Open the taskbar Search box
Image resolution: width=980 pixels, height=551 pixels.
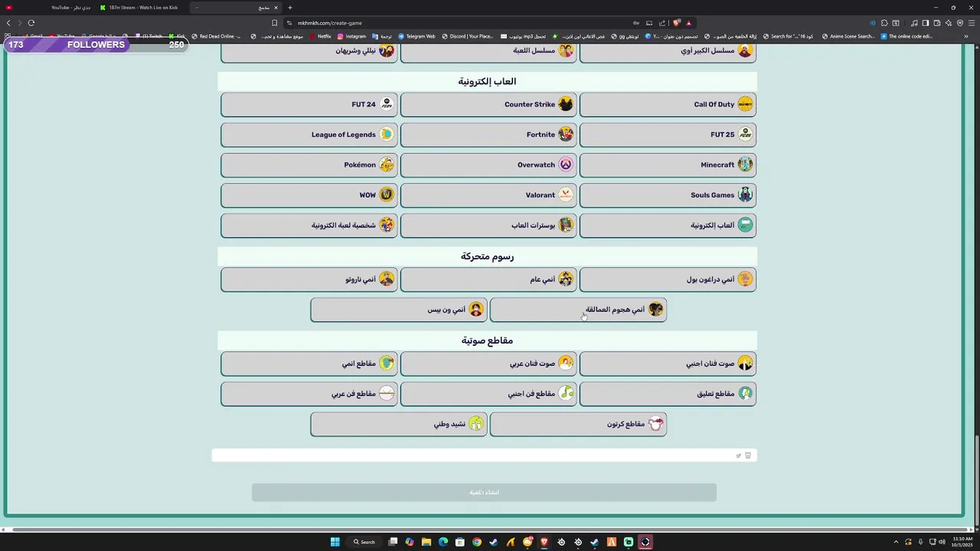[x=364, y=542]
